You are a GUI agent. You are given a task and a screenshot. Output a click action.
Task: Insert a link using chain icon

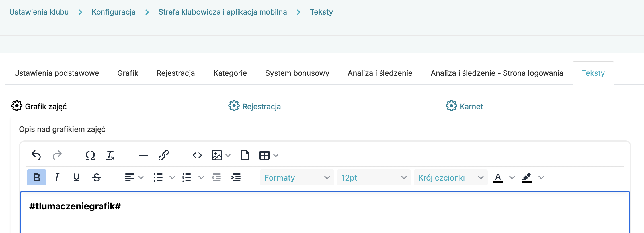(x=164, y=155)
